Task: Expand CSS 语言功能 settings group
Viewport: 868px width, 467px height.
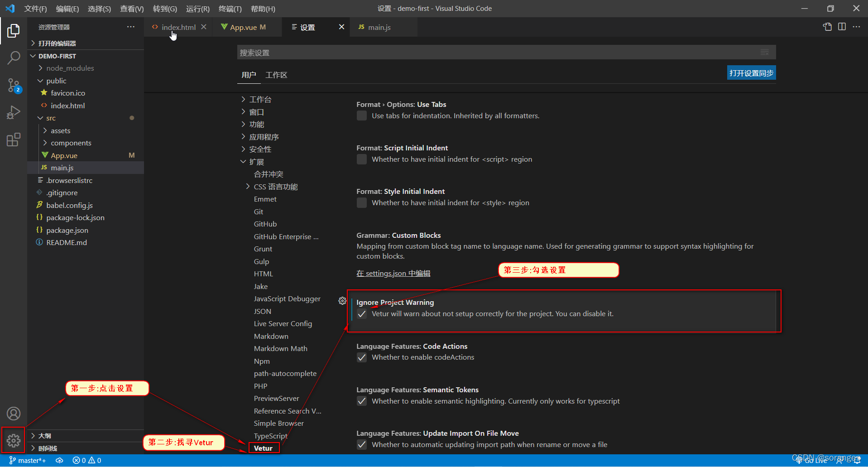Action: click(276, 187)
